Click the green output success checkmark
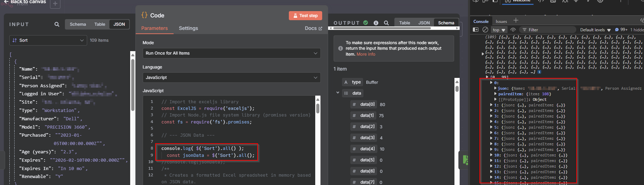The width and height of the screenshot is (644, 185). [366, 23]
